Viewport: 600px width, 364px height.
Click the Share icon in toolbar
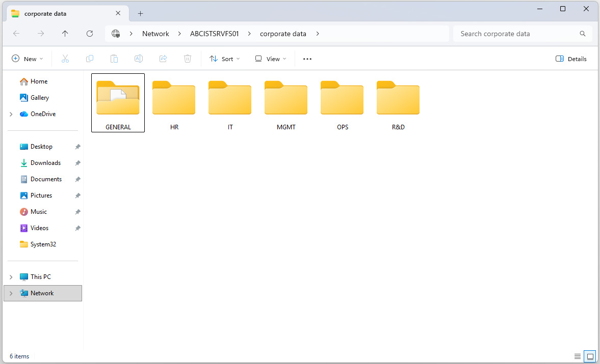click(x=163, y=59)
